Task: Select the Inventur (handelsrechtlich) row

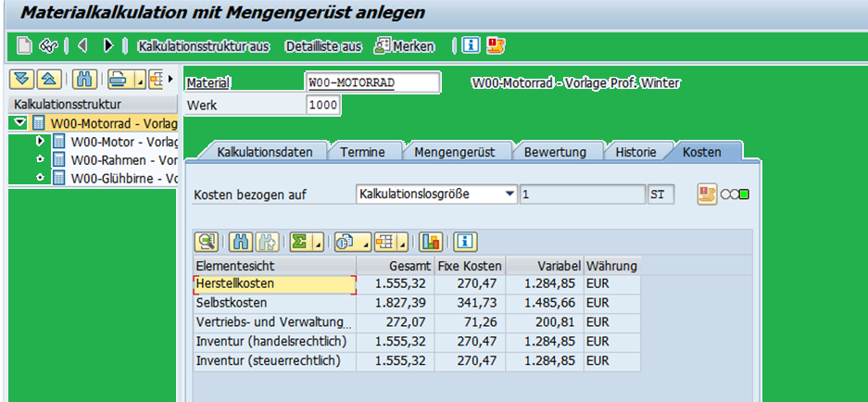Action: [417, 342]
